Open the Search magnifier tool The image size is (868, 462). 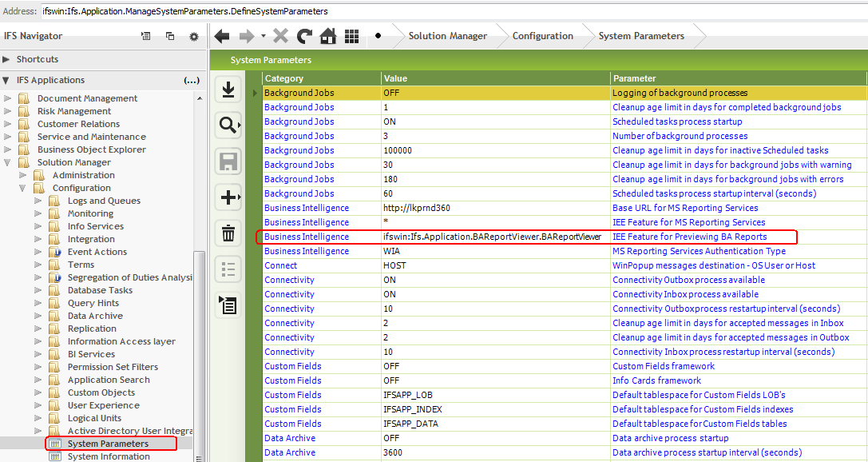[x=228, y=125]
